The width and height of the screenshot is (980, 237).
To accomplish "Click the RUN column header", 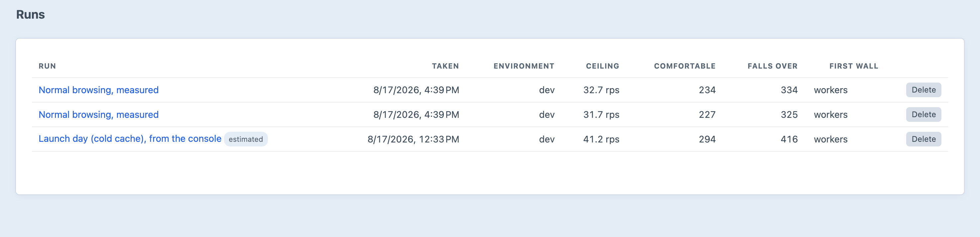I will tap(47, 66).
